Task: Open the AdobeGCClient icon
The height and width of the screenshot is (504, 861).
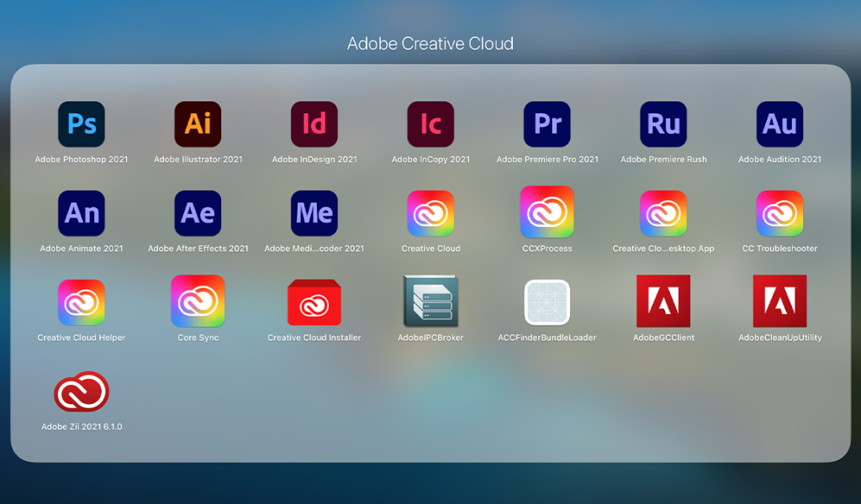Action: (x=663, y=301)
